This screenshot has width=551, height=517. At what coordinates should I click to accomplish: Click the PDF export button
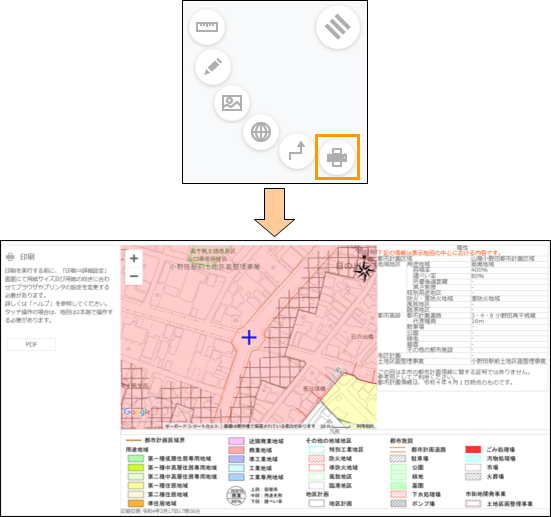pyautogui.click(x=31, y=344)
